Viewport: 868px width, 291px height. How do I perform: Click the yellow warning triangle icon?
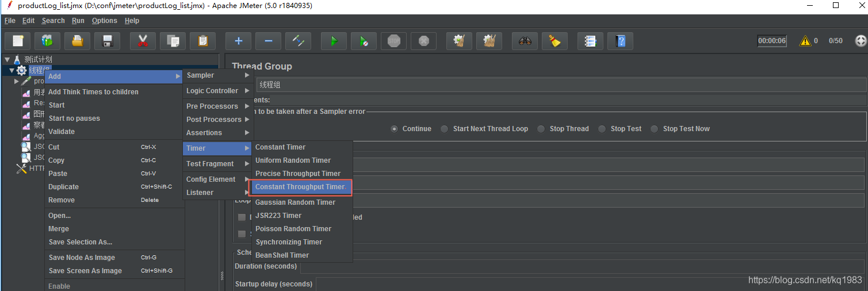coord(805,41)
